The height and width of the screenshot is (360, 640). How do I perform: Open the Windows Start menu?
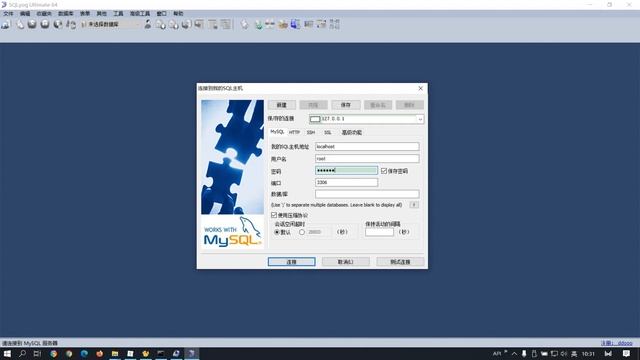pyautogui.click(x=7, y=353)
